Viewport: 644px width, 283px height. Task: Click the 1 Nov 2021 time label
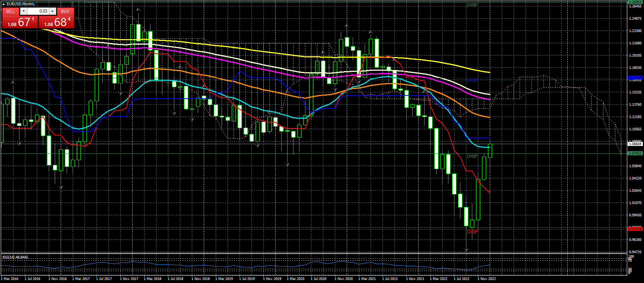pos(415,279)
